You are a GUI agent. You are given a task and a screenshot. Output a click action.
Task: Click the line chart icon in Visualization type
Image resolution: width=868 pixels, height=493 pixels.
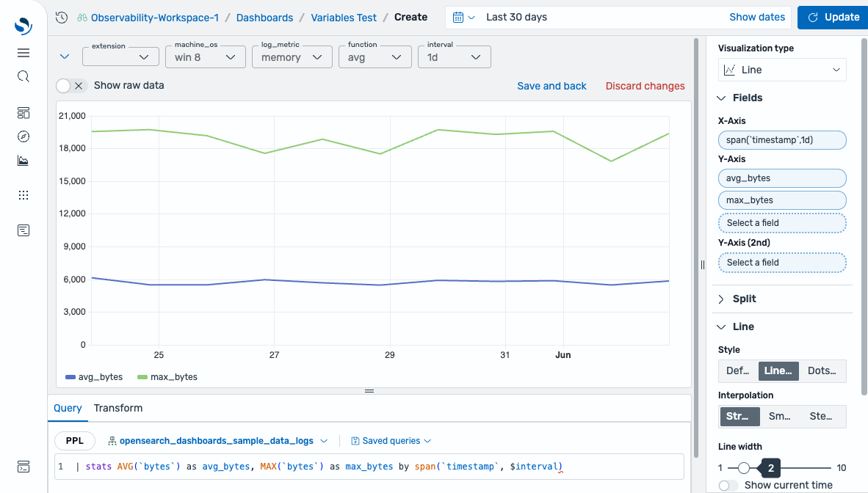click(730, 70)
